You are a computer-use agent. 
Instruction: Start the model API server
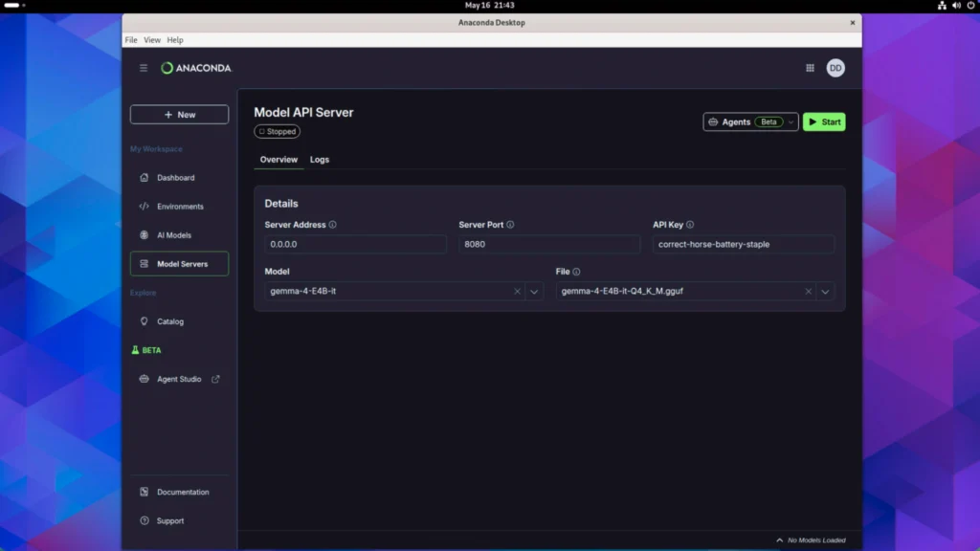click(824, 122)
